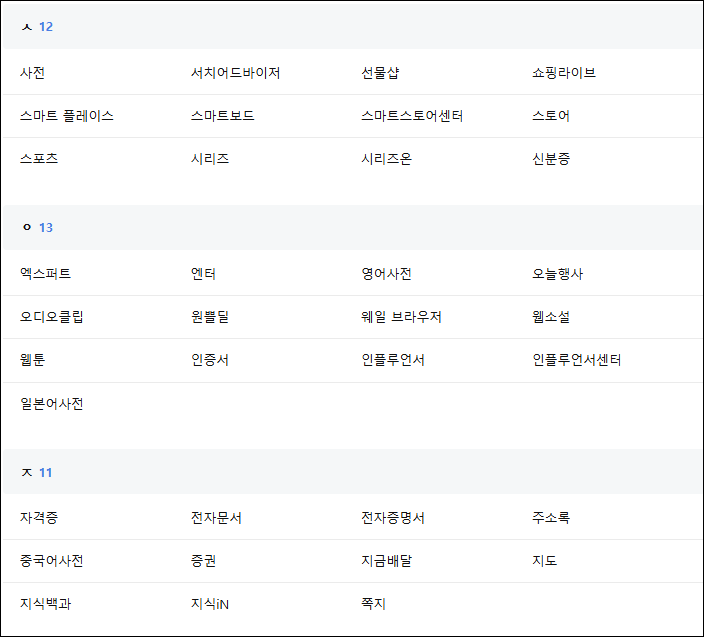Click the 자격증 link
The height and width of the screenshot is (637, 704).
[x=39, y=518]
